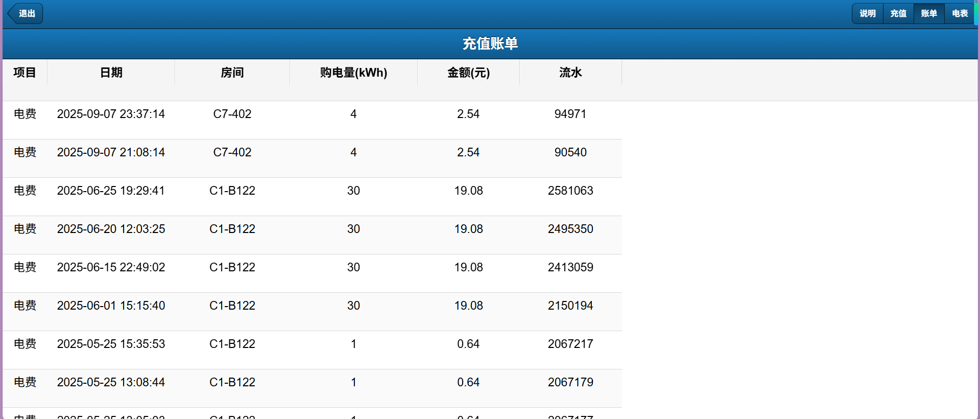
Task: Select the row dated 2025-09-07 23:37:14
Action: [111, 114]
